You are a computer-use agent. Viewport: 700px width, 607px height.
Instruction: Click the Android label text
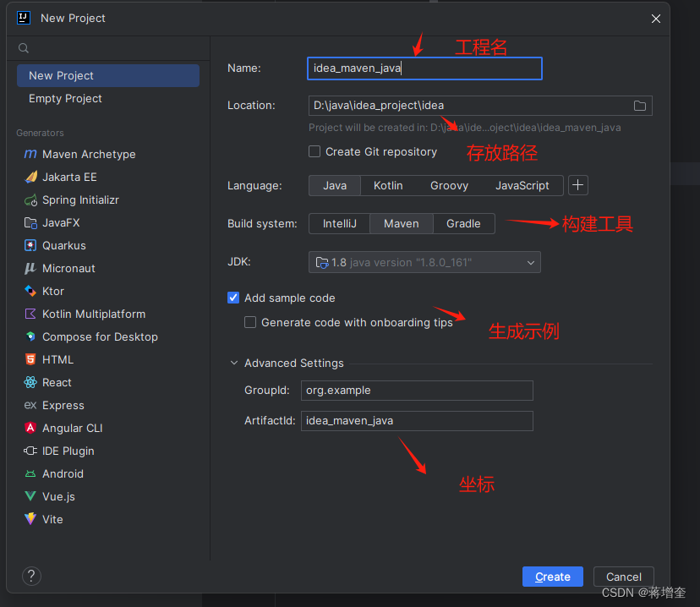click(63, 473)
